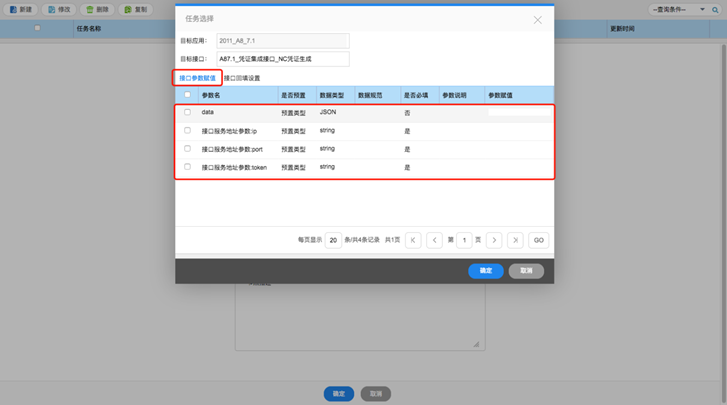Click the 修改 (Edit) toolbar icon
Viewport: 727px width, 405px height.
(51, 9)
